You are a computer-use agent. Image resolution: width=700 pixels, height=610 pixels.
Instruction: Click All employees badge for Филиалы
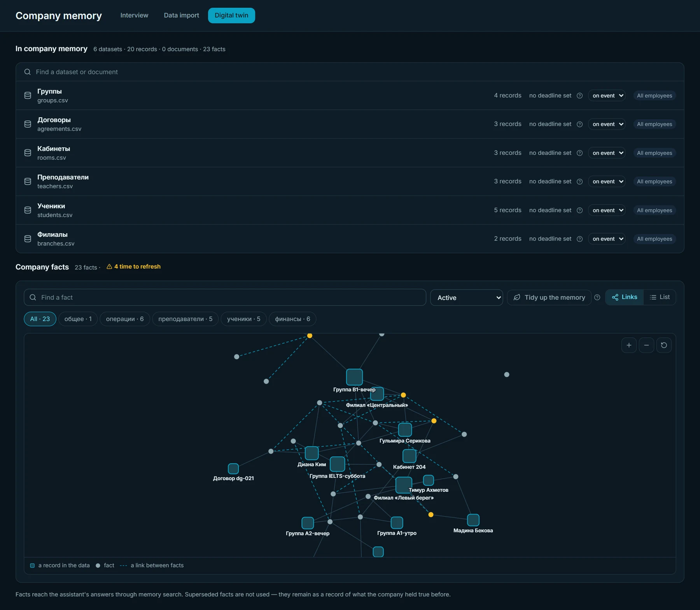[x=654, y=239]
